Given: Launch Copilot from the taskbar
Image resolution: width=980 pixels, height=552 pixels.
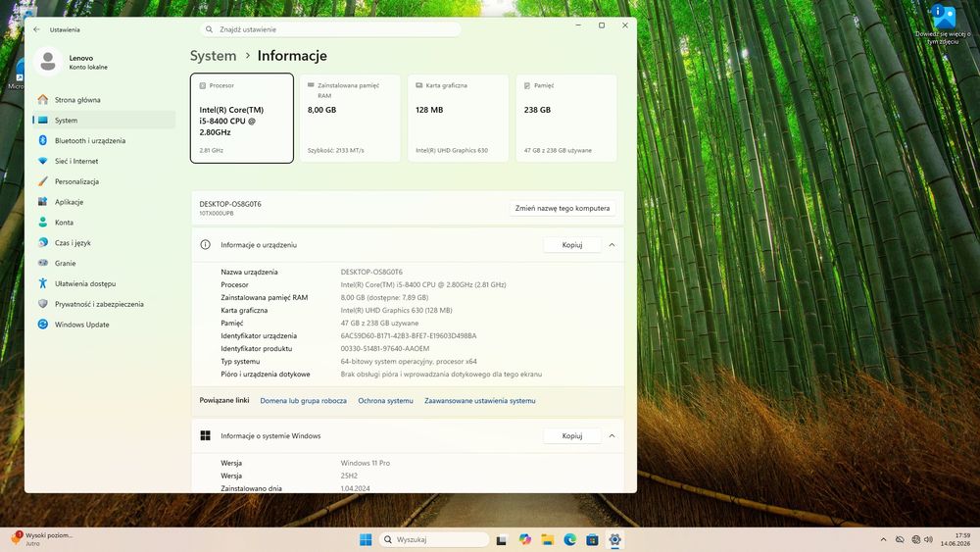Looking at the screenshot, I should [x=525, y=539].
